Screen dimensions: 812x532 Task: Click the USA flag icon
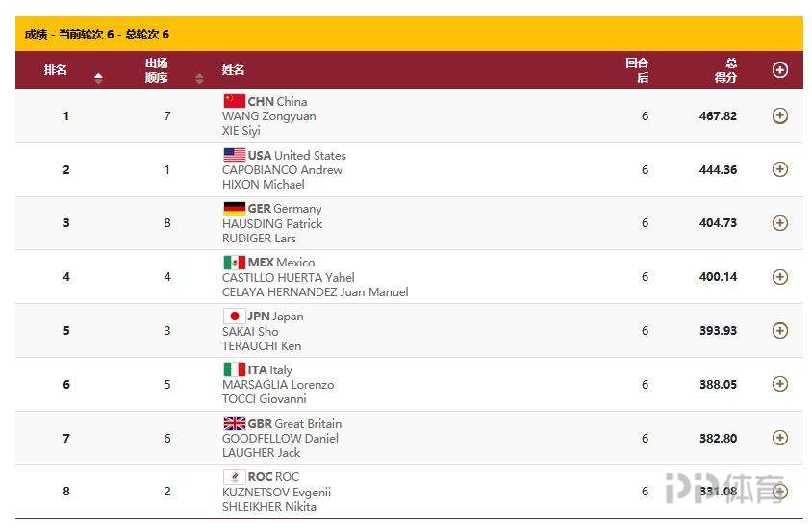coord(234,155)
